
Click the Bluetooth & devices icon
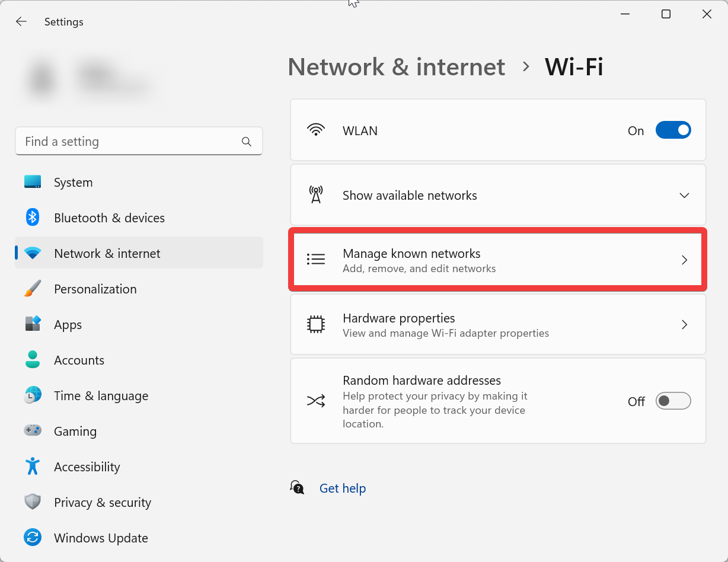(33, 218)
